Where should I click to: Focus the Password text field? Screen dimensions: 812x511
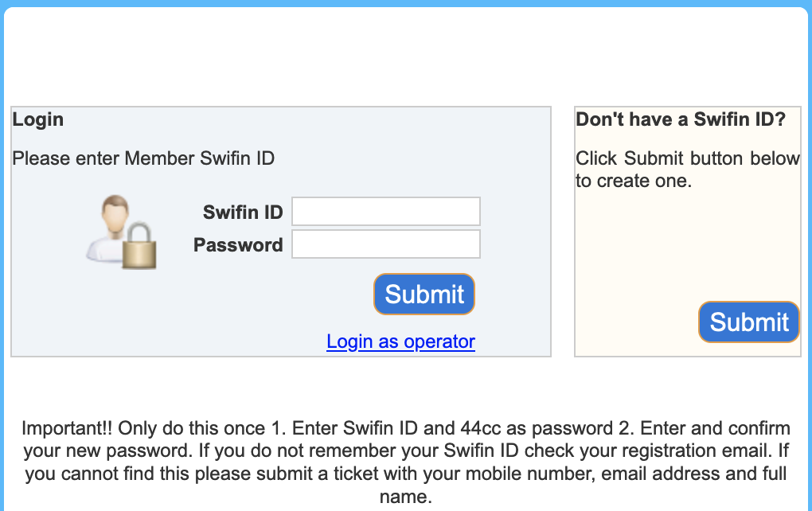click(386, 244)
